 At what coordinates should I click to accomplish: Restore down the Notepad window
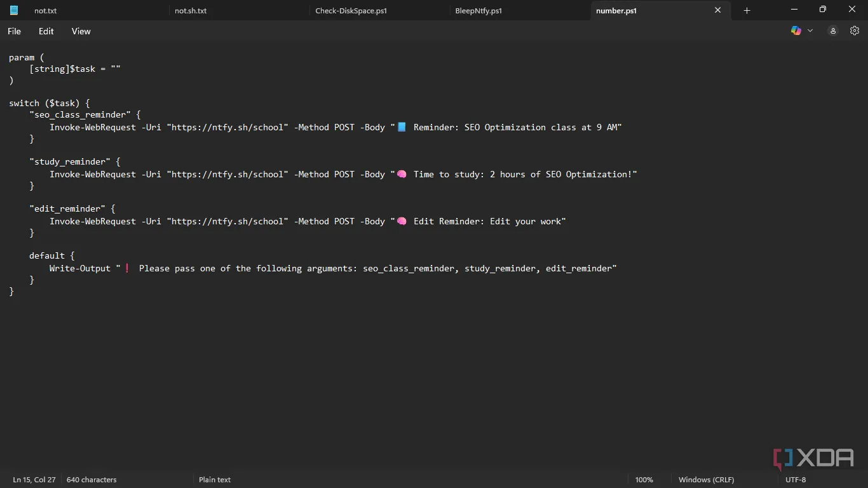823,10
